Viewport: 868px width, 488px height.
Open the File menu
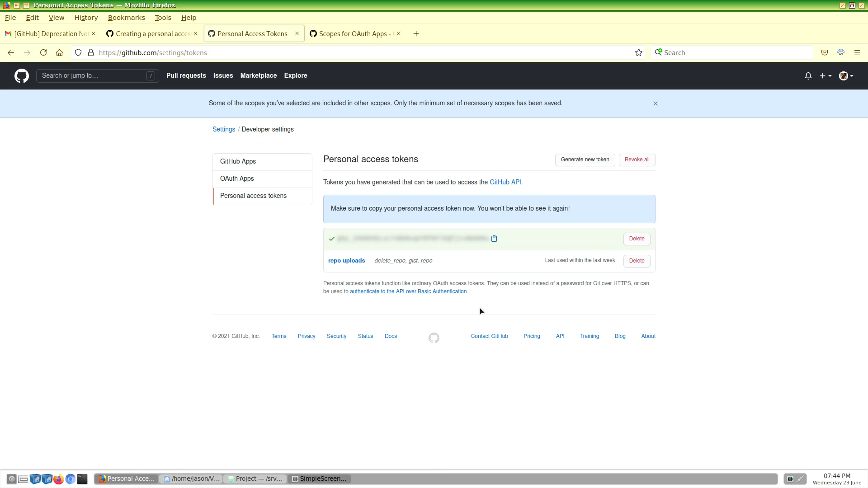click(10, 18)
